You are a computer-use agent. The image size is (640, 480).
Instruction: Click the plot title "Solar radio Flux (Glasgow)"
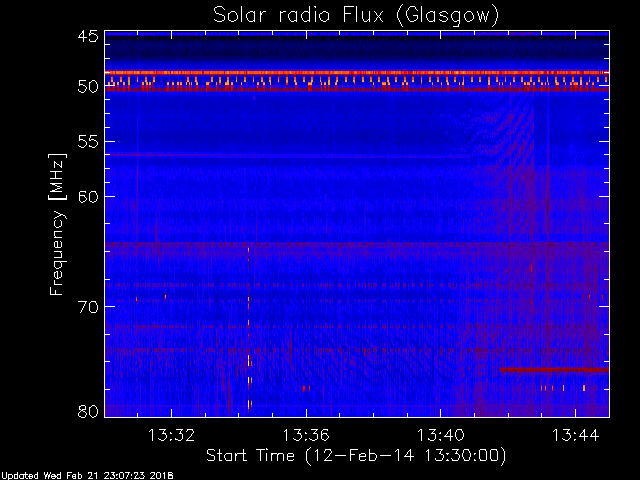tap(356, 16)
